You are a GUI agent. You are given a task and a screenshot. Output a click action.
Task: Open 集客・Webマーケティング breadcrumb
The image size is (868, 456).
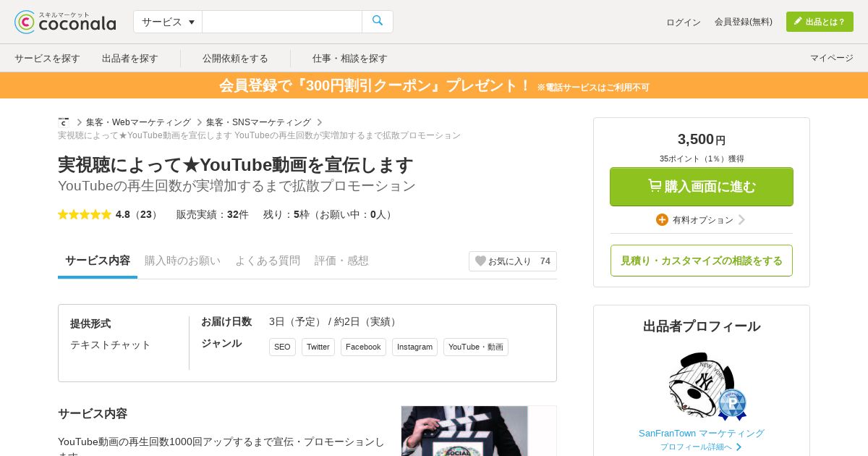(138, 122)
